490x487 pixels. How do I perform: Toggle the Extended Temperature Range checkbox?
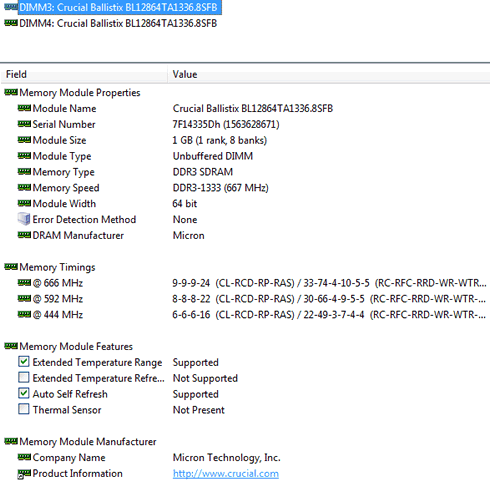(x=24, y=361)
